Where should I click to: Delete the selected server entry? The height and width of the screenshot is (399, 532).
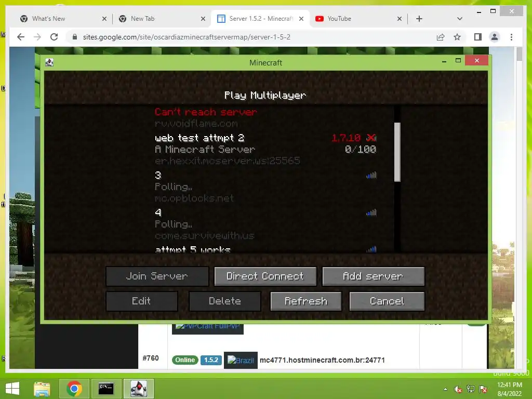click(225, 301)
